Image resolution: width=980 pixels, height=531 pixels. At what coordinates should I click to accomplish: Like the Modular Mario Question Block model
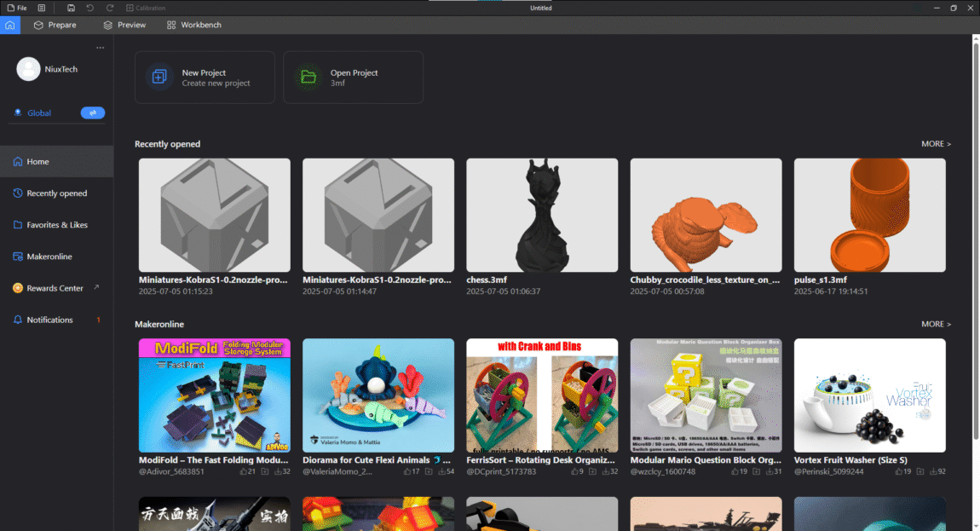point(735,471)
